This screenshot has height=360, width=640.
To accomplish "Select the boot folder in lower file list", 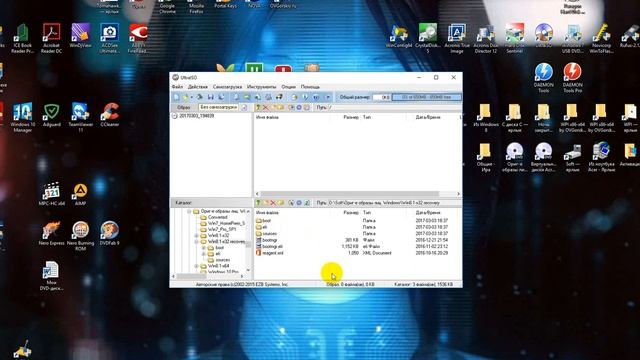I will click(267, 220).
